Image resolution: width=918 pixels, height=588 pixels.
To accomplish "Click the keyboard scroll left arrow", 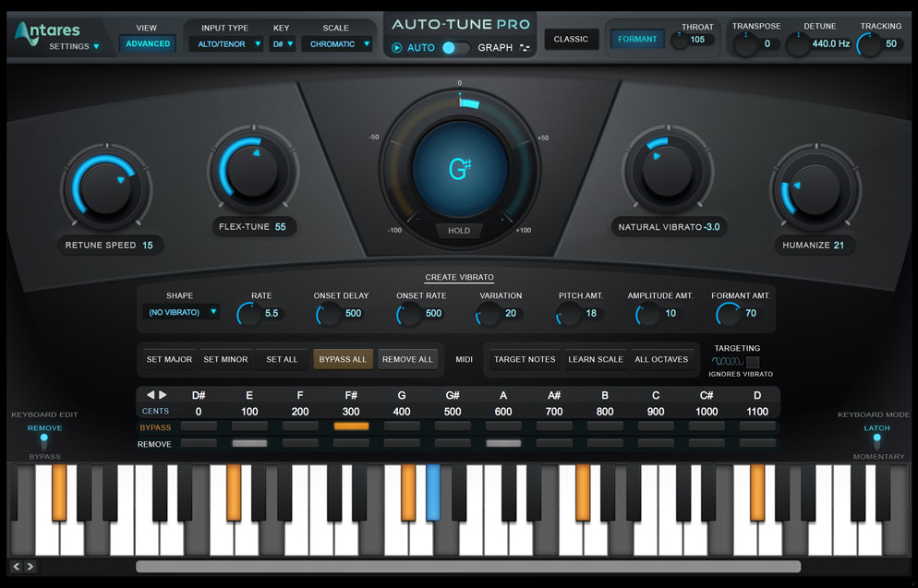I will click(17, 567).
